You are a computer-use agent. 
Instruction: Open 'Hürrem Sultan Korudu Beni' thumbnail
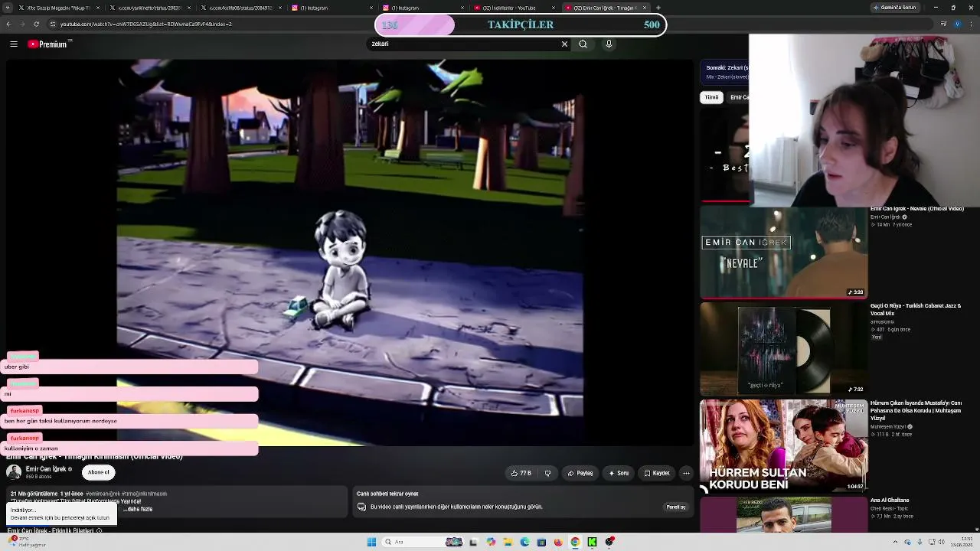[x=783, y=445]
